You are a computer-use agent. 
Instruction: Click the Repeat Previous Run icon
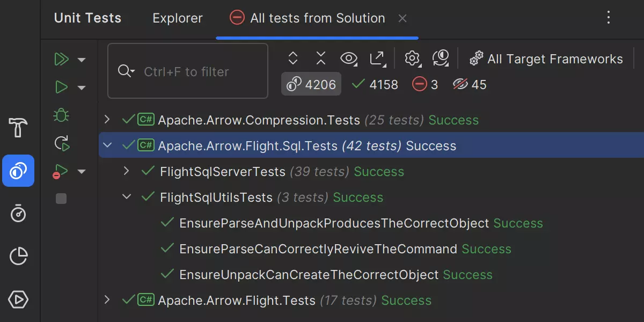62,143
